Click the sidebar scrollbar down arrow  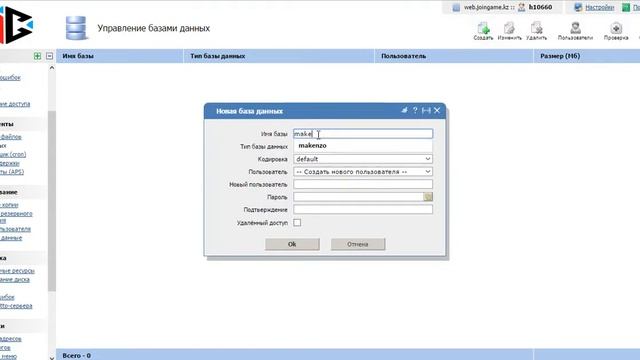[x=52, y=358]
